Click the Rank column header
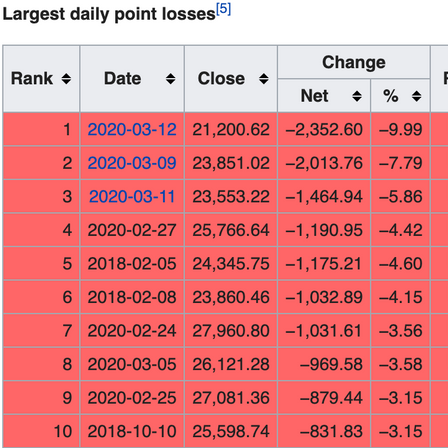This screenshot has height=448, width=448. point(41,79)
